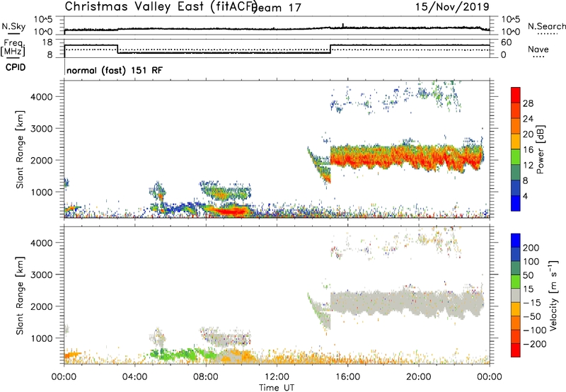Click the 'Power [dB]' colorbar label
Image resolution: width=566 pixels, height=392 pixels.
click(x=540, y=149)
